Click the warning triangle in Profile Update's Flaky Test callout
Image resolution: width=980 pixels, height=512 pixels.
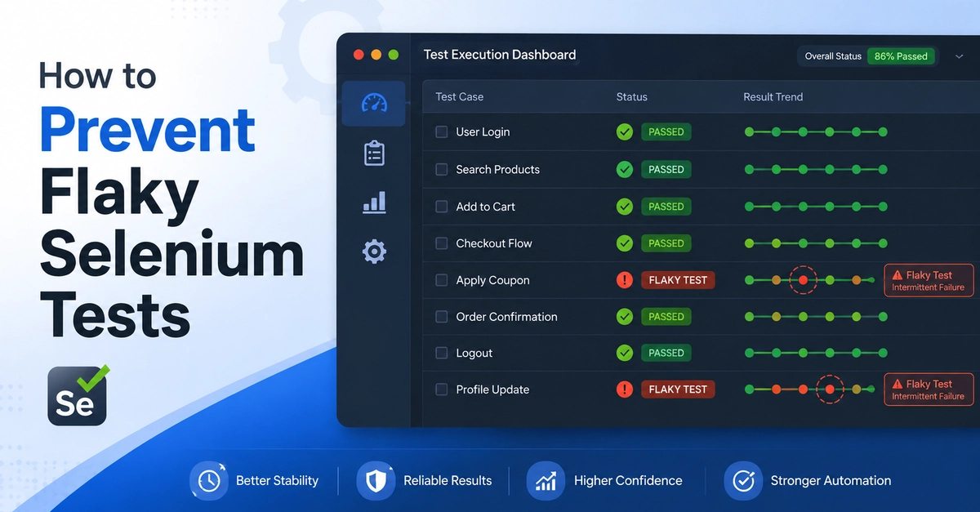[898, 385]
